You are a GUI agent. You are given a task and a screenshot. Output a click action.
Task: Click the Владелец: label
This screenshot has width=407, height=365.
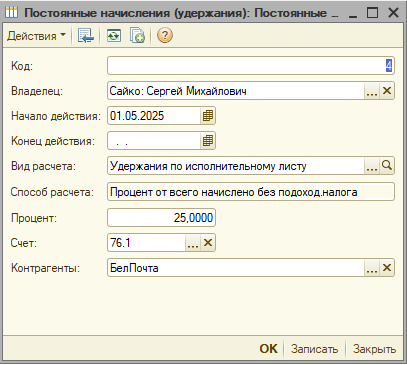click(x=37, y=91)
